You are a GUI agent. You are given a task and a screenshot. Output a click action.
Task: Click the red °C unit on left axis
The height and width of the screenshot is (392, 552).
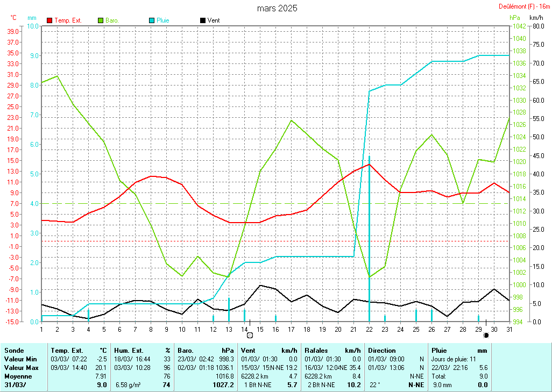pyautogui.click(x=13, y=18)
